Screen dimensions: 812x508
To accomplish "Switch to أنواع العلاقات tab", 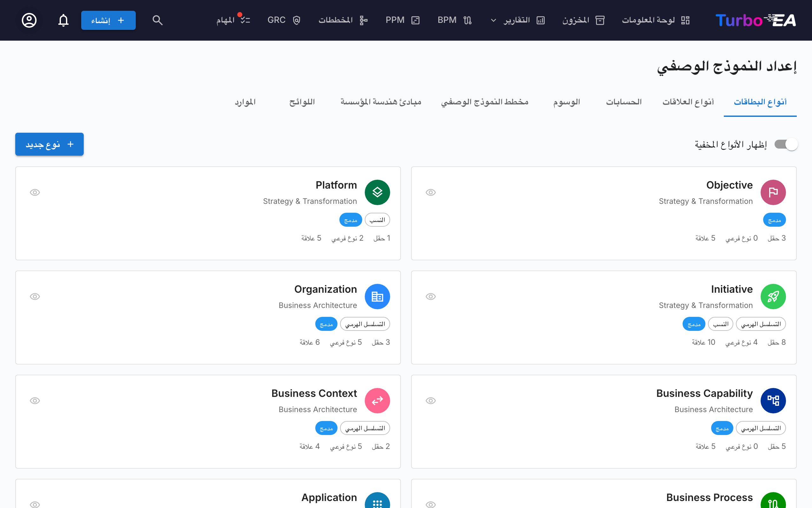I will [x=688, y=102].
